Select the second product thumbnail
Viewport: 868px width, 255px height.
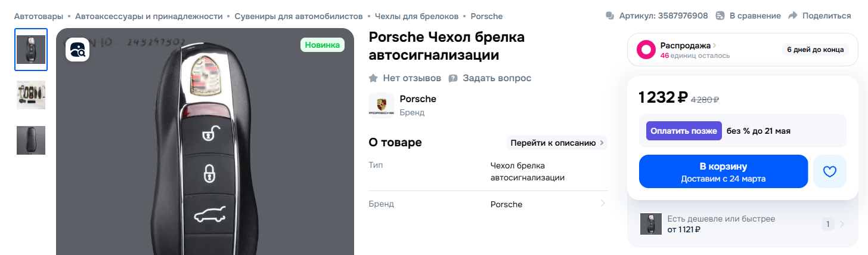pyautogui.click(x=31, y=95)
